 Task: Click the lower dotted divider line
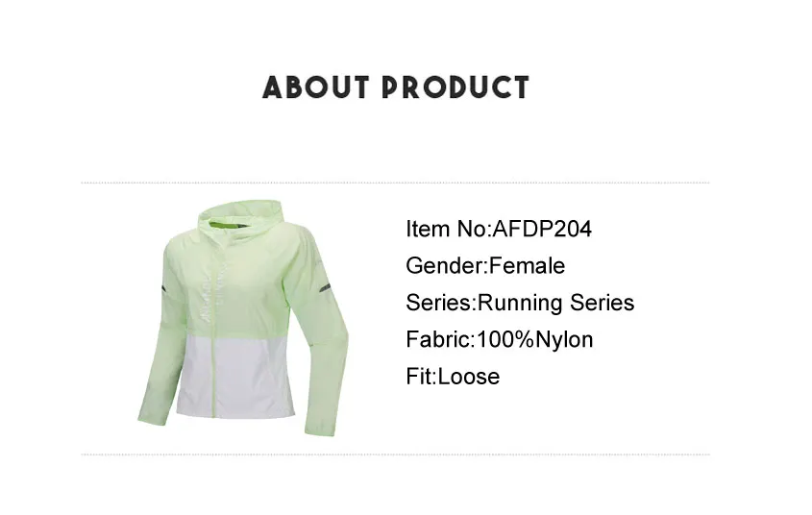(395, 455)
